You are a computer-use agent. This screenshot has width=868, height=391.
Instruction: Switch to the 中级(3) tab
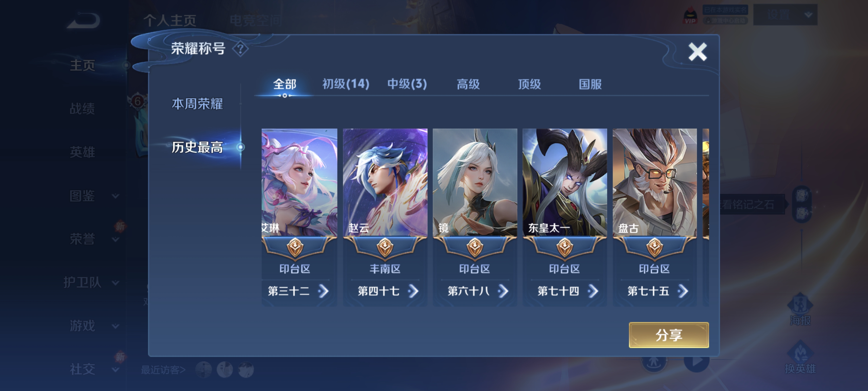click(x=407, y=84)
